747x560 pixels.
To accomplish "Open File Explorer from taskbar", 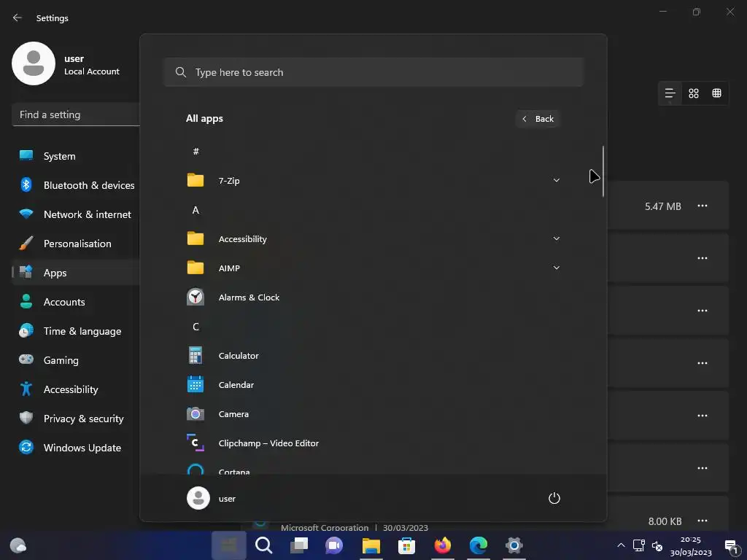I will (371, 545).
